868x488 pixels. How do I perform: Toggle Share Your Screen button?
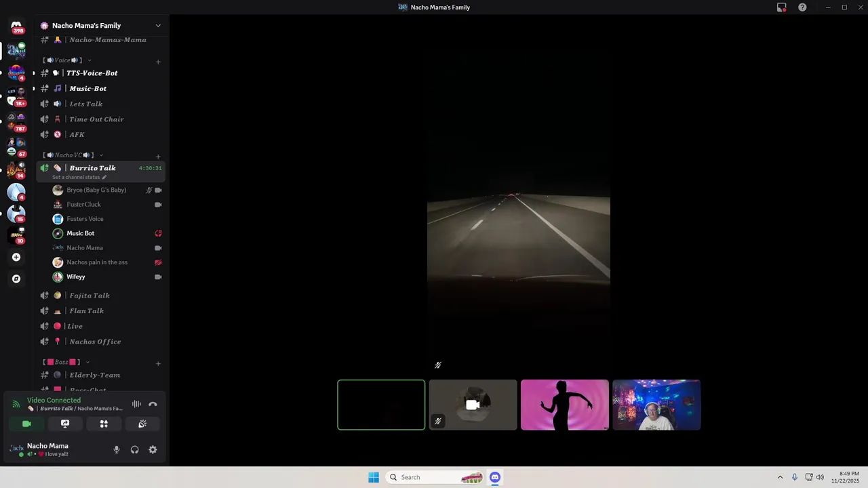pos(65,424)
